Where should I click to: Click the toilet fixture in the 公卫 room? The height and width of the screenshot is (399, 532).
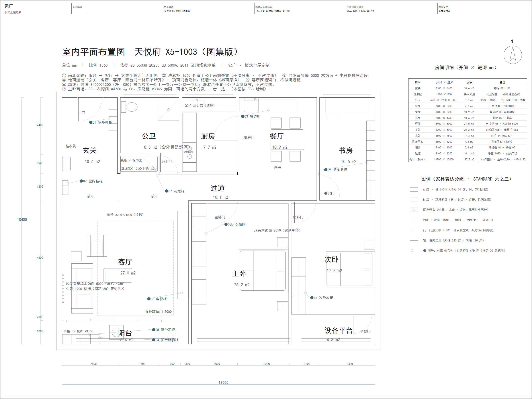129,107
